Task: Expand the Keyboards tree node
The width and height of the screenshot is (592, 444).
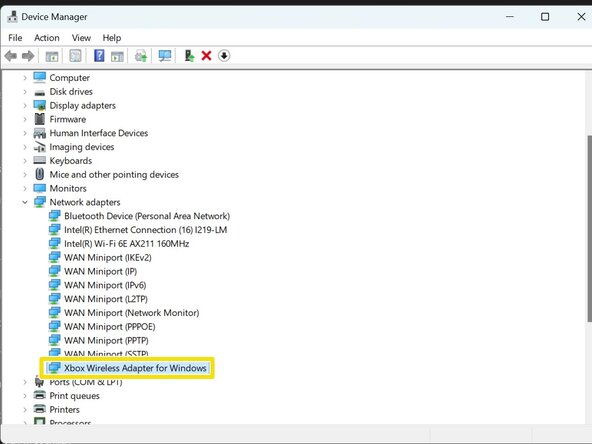Action: (x=25, y=161)
